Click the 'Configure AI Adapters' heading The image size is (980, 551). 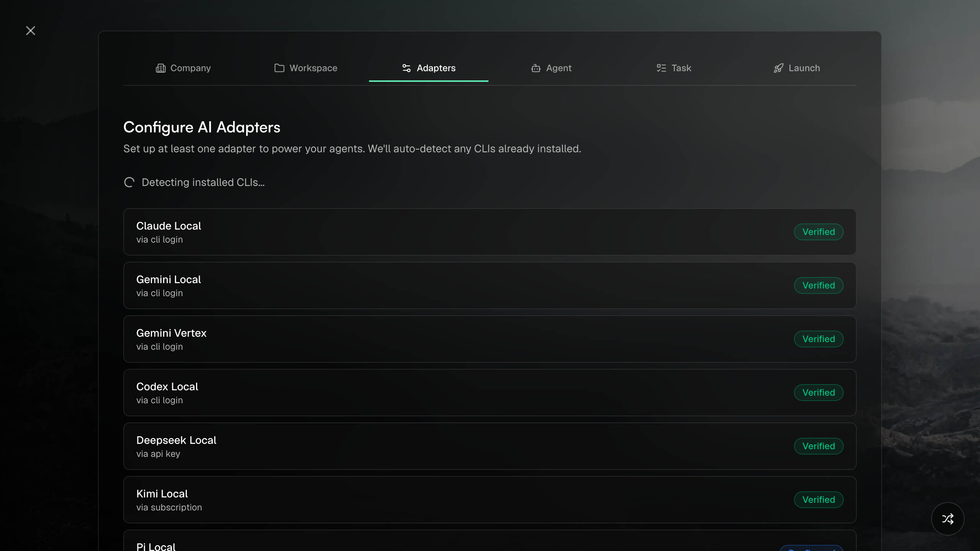tap(202, 127)
